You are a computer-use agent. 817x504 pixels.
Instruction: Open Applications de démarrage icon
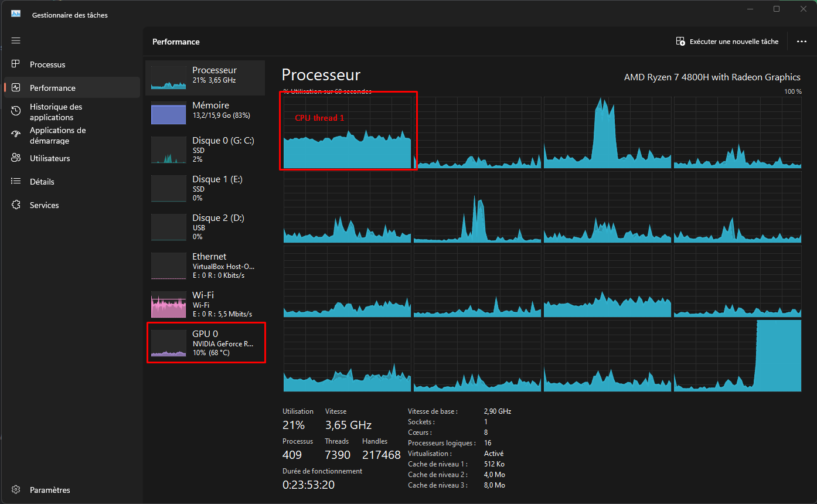16,135
